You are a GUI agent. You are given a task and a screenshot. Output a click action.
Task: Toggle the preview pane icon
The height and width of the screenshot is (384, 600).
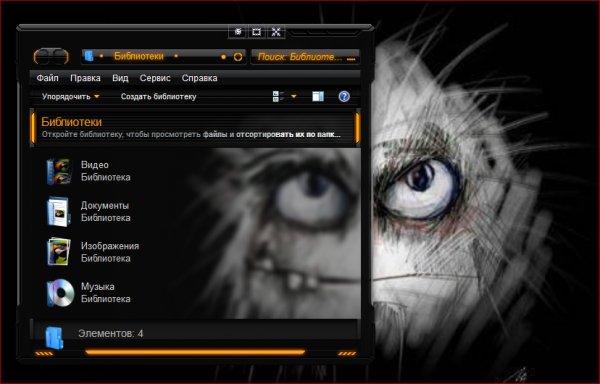click(318, 96)
